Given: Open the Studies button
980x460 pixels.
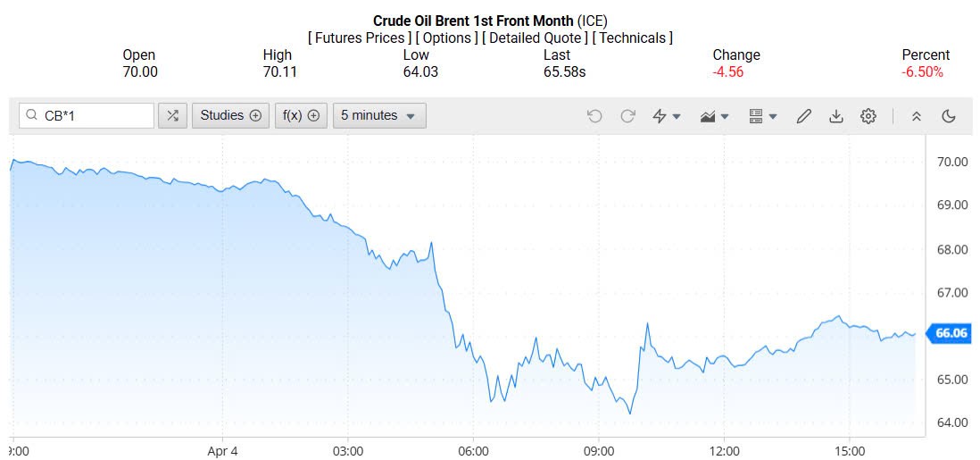Looking at the screenshot, I should [x=230, y=116].
